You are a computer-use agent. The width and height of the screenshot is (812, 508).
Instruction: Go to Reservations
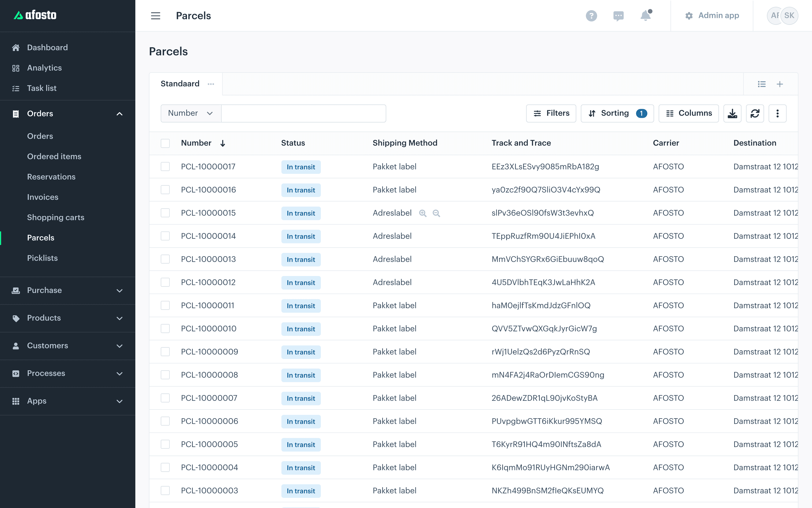(x=51, y=177)
